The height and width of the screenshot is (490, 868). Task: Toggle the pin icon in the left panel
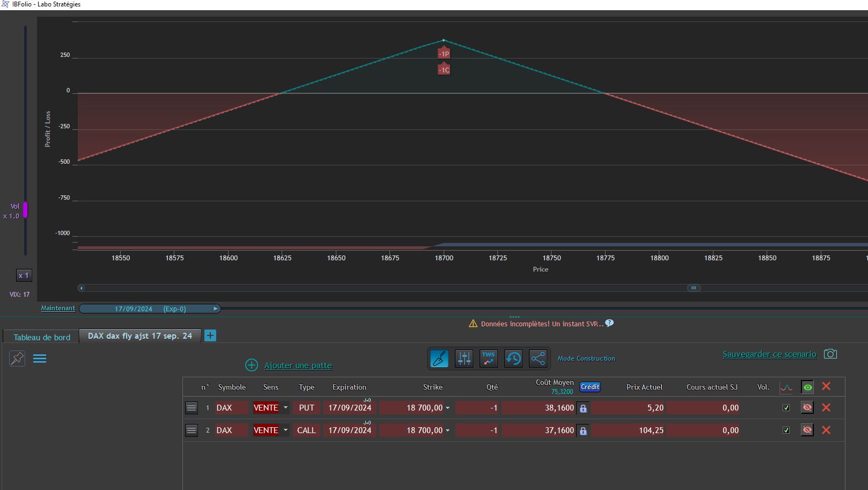coord(17,359)
